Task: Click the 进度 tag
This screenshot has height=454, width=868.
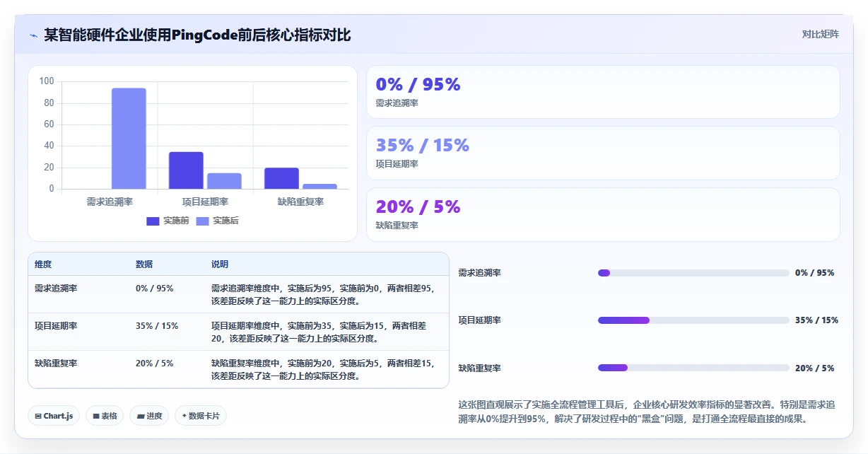Action: point(149,416)
